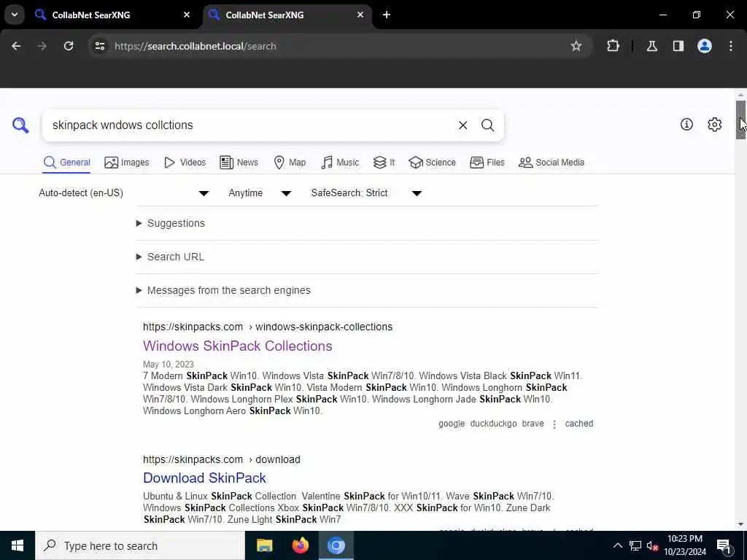Screen dimensions: 747x560
Task: Open a new browser tab
Action: 387,15
